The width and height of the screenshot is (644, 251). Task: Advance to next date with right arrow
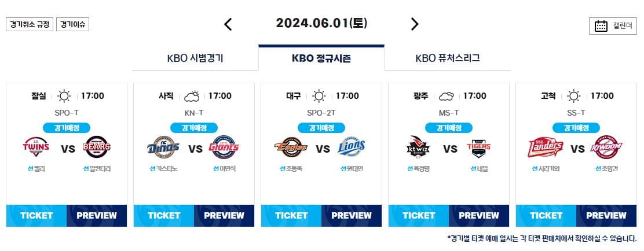415,24
